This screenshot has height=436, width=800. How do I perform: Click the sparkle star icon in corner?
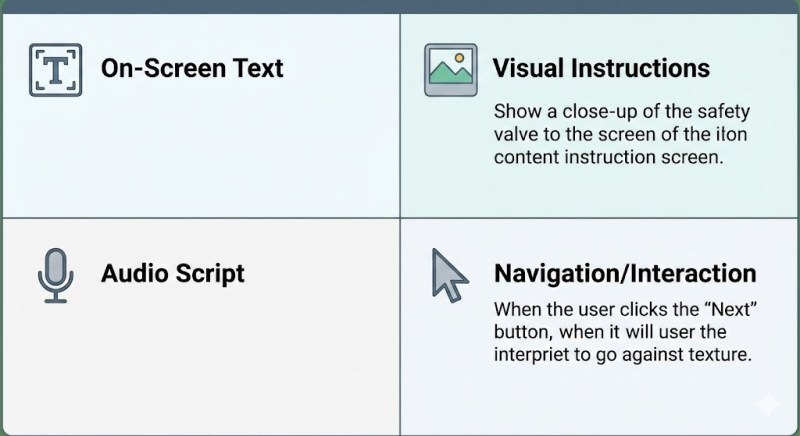pos(769,404)
